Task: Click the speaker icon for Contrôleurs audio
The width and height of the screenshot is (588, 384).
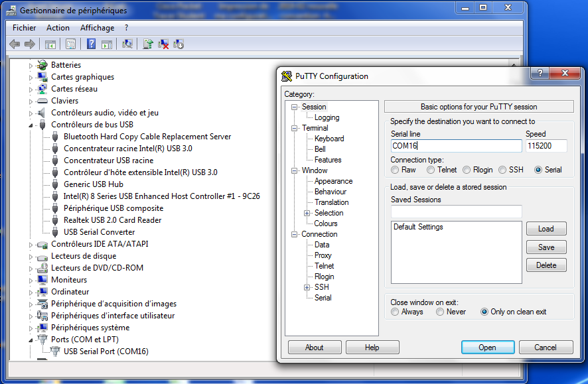Action: pyautogui.click(x=42, y=113)
